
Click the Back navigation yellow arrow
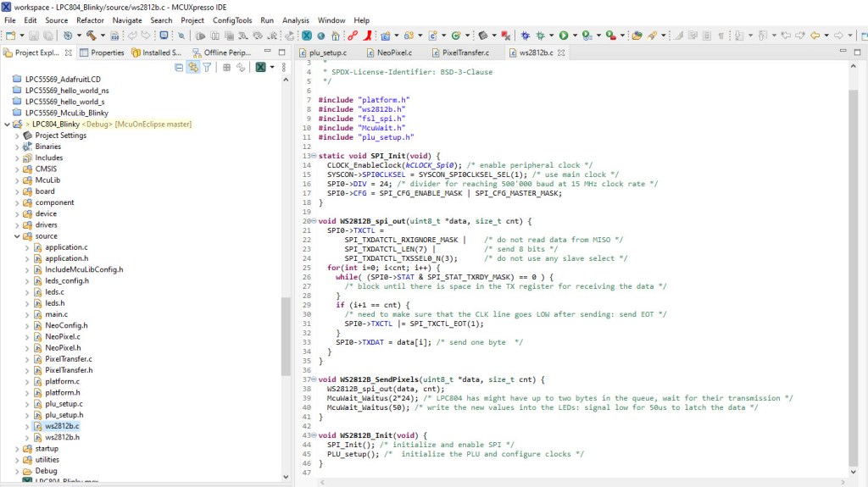(815, 36)
